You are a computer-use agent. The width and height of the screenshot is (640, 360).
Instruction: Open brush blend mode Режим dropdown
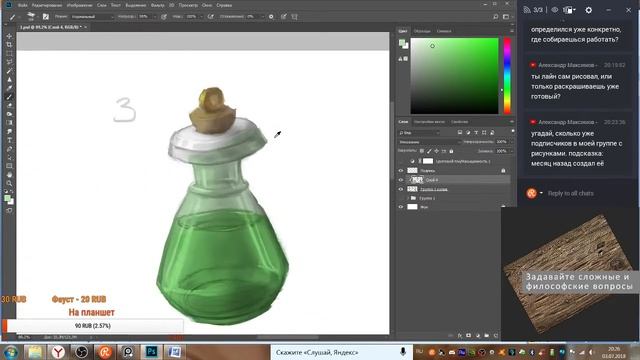coord(92,17)
